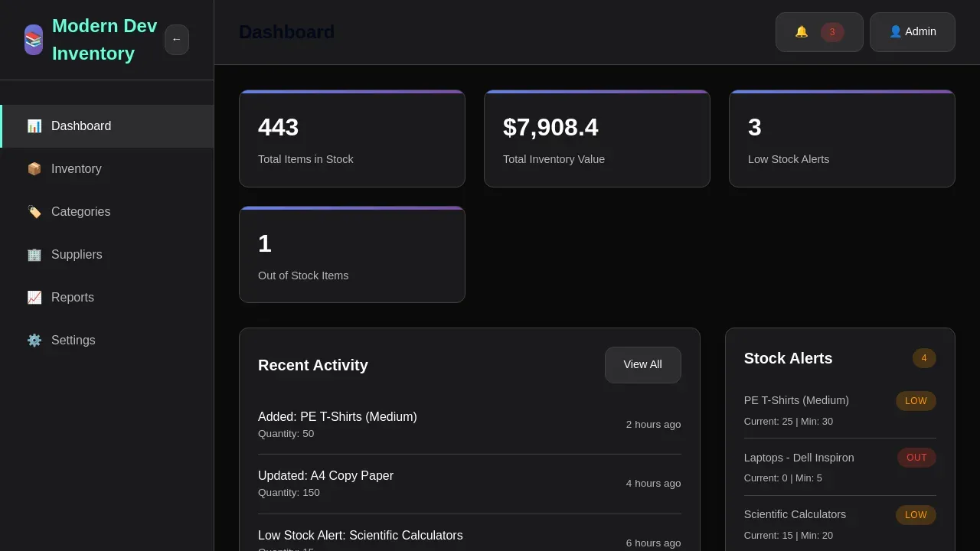Go to Inventory in the sidebar

coord(77,169)
